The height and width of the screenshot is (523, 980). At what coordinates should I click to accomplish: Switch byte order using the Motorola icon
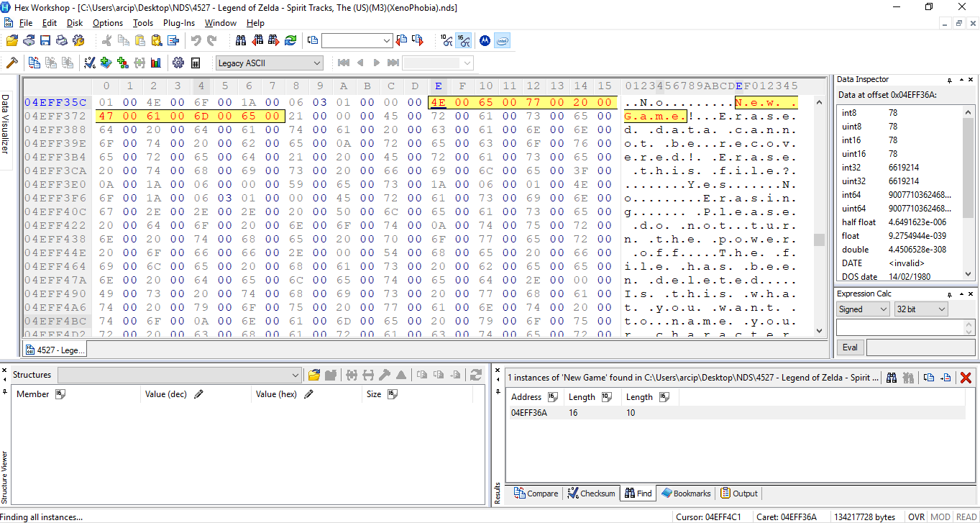[484, 40]
